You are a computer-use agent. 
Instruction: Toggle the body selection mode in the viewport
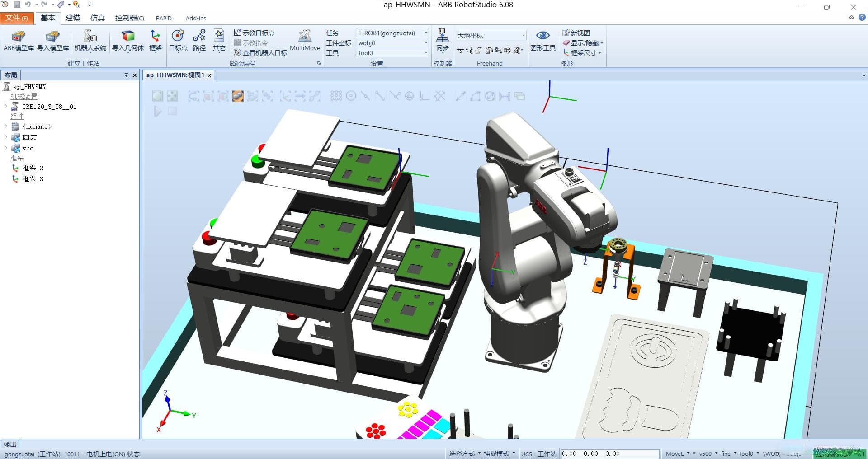[223, 96]
